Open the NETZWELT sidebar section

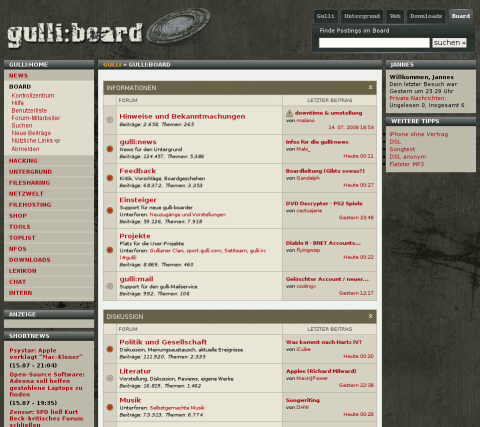(x=26, y=194)
